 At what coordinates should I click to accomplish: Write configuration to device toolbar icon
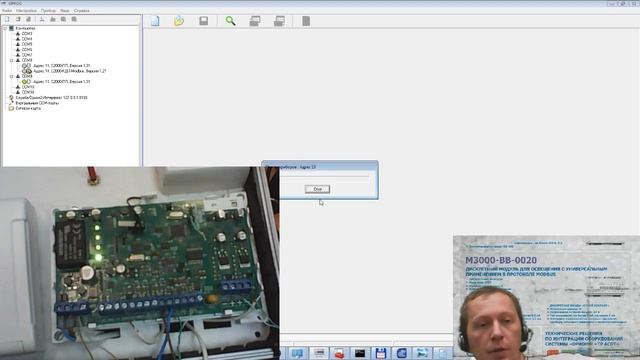(279, 21)
